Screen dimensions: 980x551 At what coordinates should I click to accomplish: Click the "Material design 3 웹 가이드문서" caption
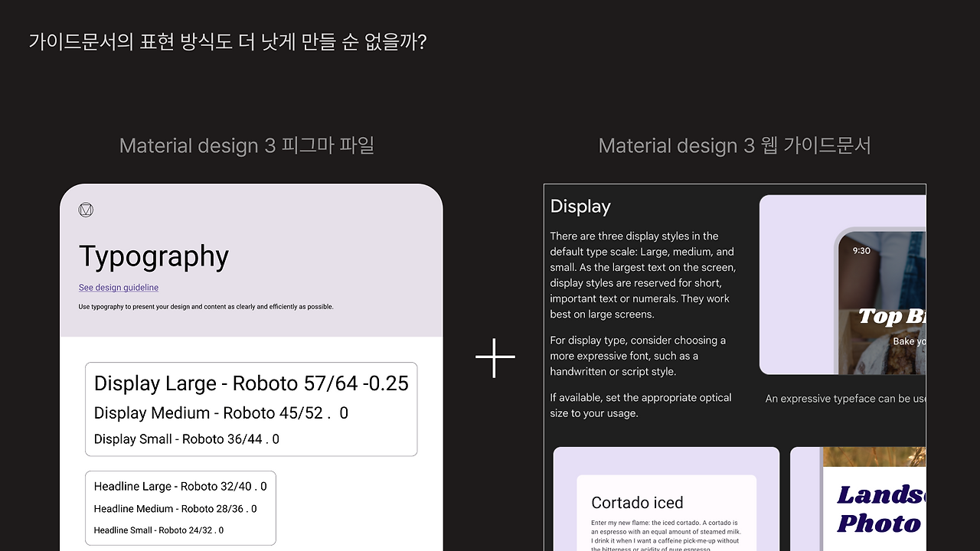(x=735, y=145)
